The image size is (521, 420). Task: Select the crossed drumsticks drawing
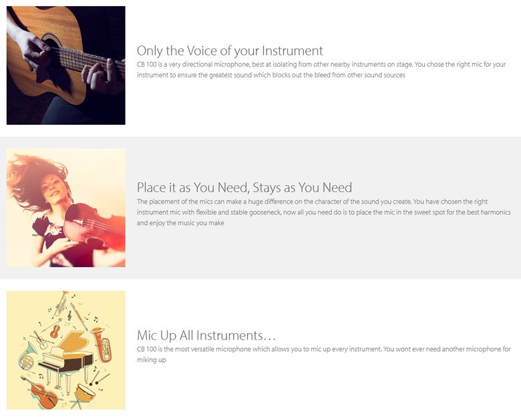tap(99, 378)
